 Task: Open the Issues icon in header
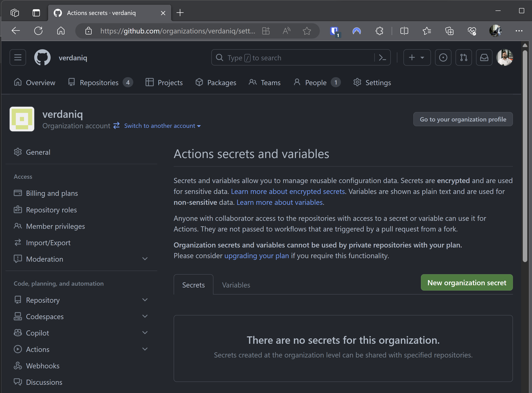[443, 58]
